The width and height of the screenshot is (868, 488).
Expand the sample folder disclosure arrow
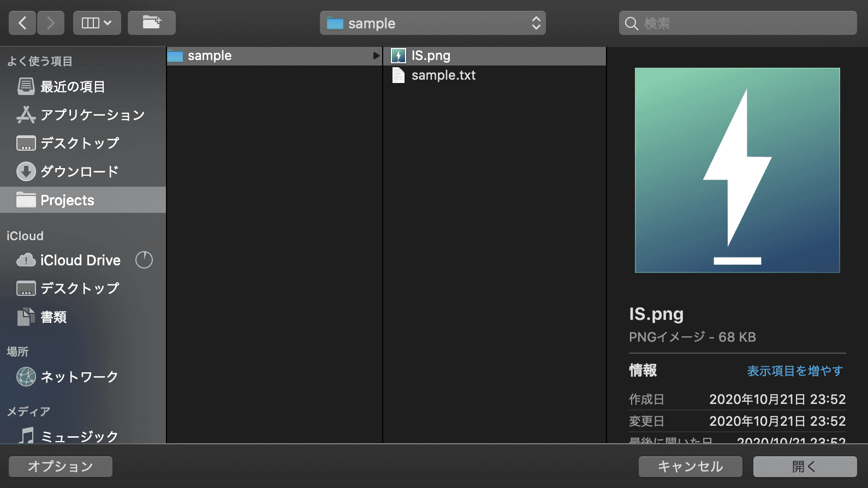click(x=376, y=56)
